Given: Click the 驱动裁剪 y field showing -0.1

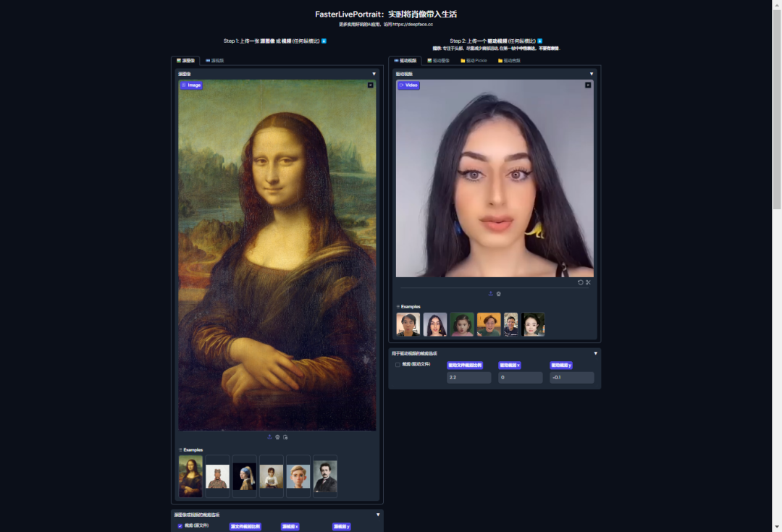Looking at the screenshot, I should pyautogui.click(x=571, y=377).
